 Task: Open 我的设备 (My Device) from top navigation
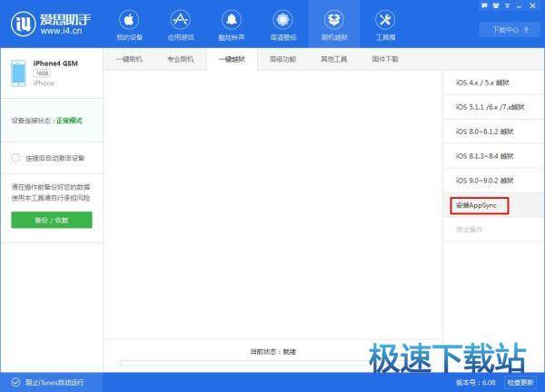click(129, 25)
